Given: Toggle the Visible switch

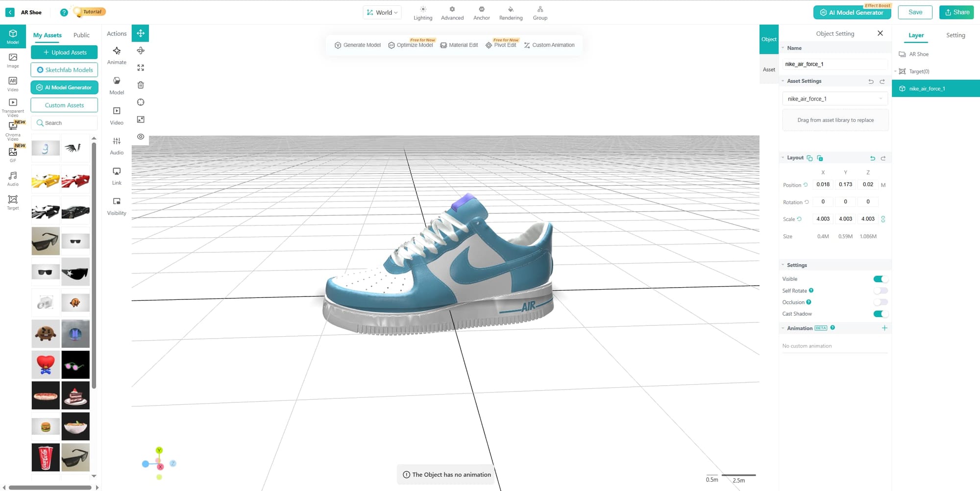Looking at the screenshot, I should click(881, 279).
